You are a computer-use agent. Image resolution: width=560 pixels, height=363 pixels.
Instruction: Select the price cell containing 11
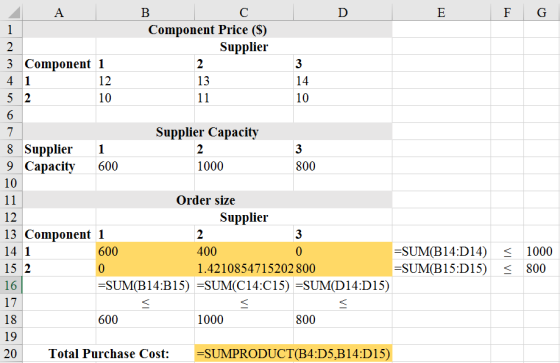point(244,98)
